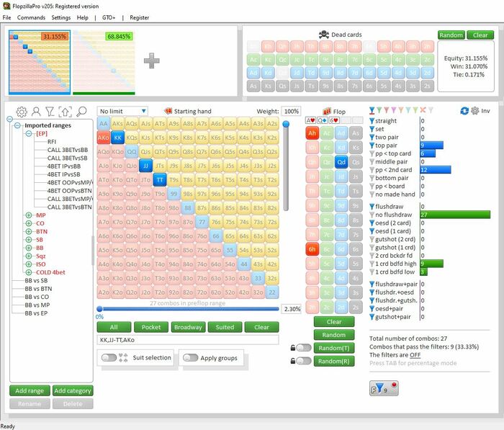Screen dimensions: 504x430
Task: Click the Register menu item
Action: (139, 17)
